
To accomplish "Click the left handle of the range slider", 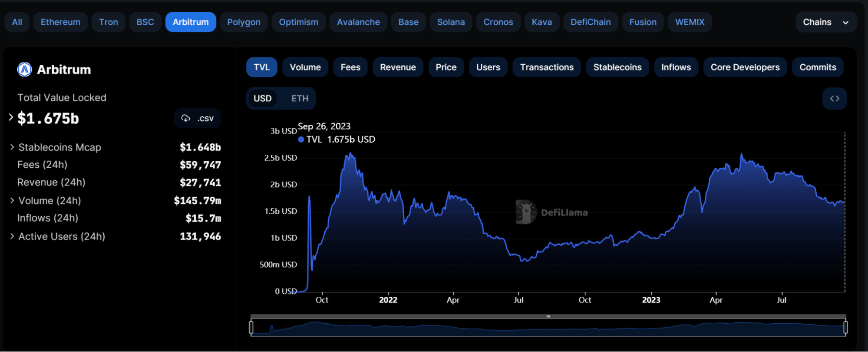I will (x=251, y=327).
